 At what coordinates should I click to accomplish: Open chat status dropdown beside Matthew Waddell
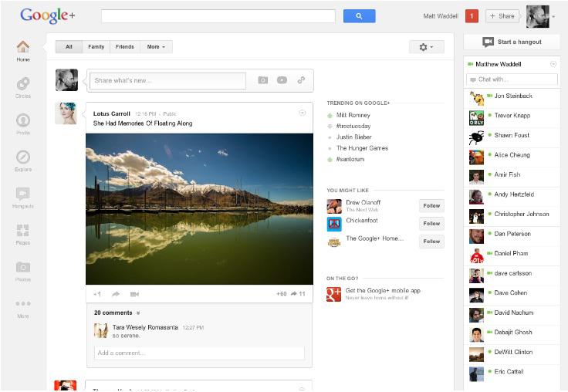[553, 64]
